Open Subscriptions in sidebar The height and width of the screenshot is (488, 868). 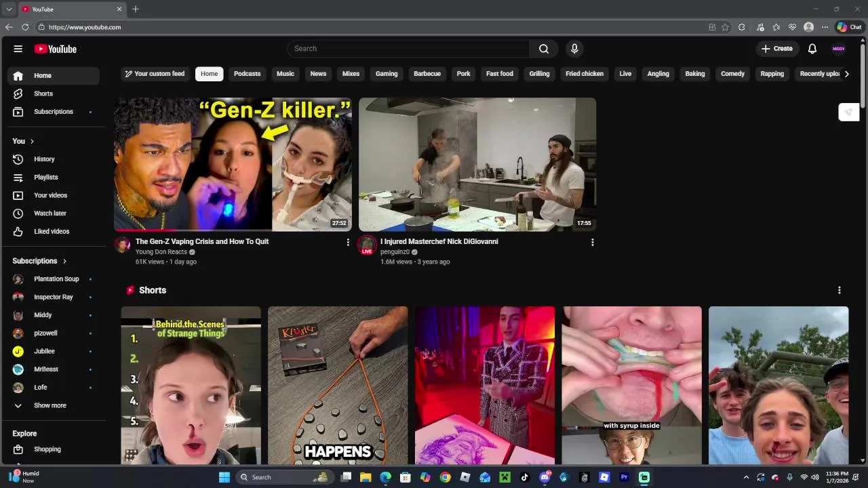click(54, 112)
